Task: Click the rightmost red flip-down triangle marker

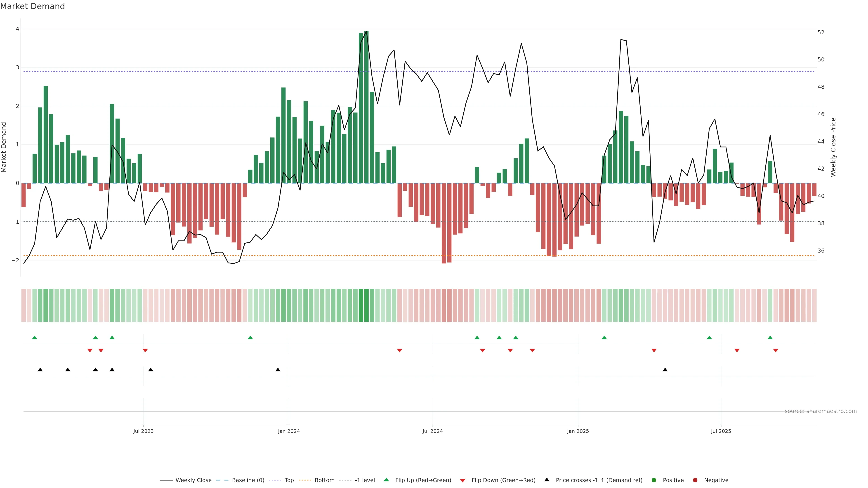Action: pyautogui.click(x=775, y=351)
